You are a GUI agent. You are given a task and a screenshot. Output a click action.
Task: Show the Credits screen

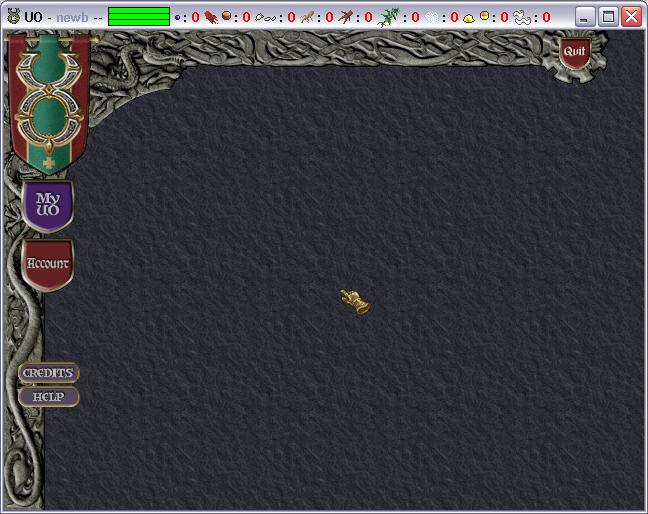coord(48,373)
